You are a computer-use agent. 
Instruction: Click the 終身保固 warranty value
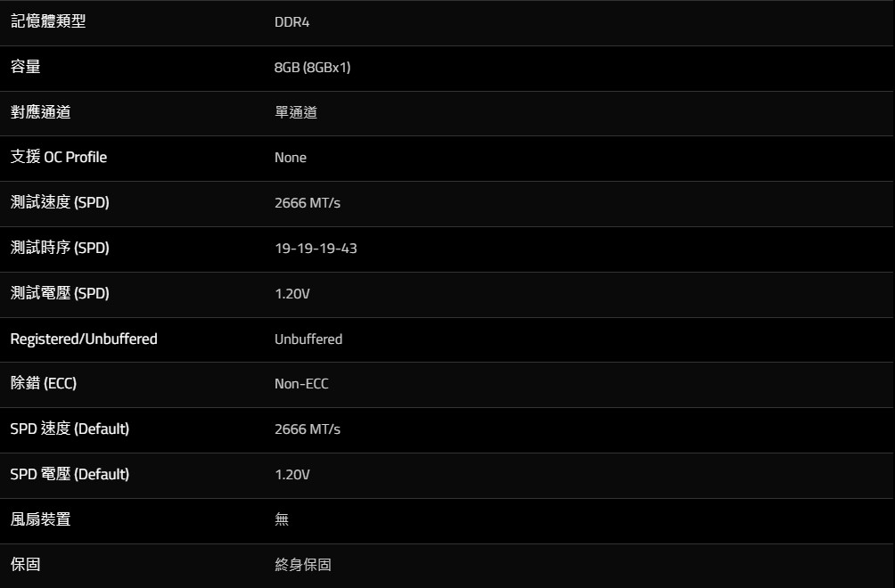(302, 565)
